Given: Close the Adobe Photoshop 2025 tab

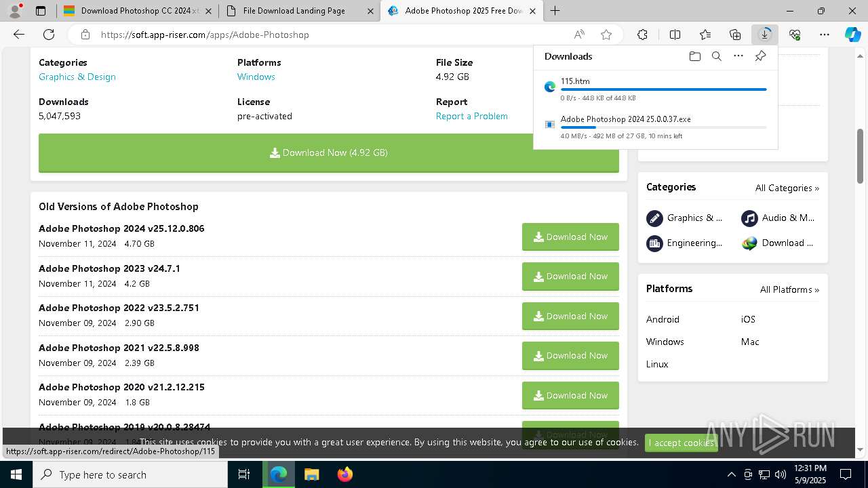Looking at the screenshot, I should (534, 11).
